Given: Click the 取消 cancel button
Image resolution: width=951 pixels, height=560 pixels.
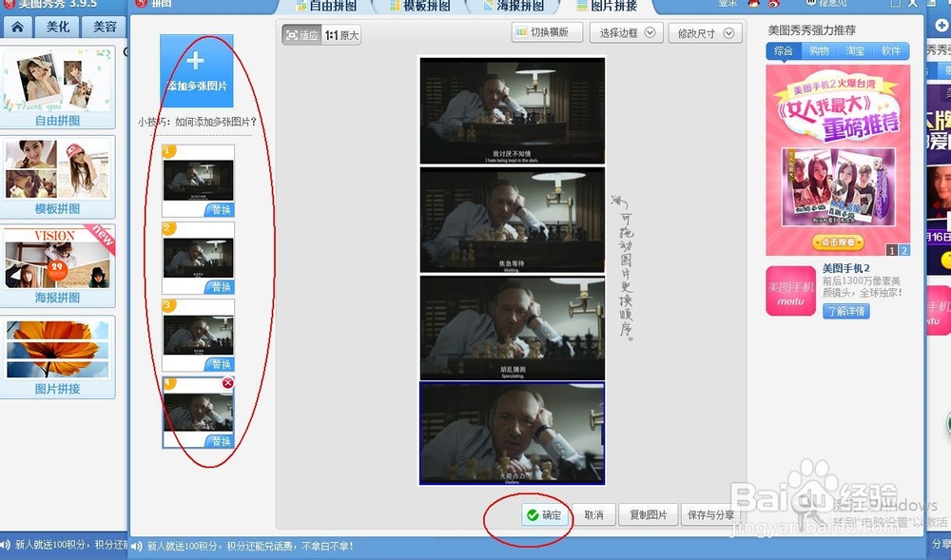Looking at the screenshot, I should pos(593,514).
